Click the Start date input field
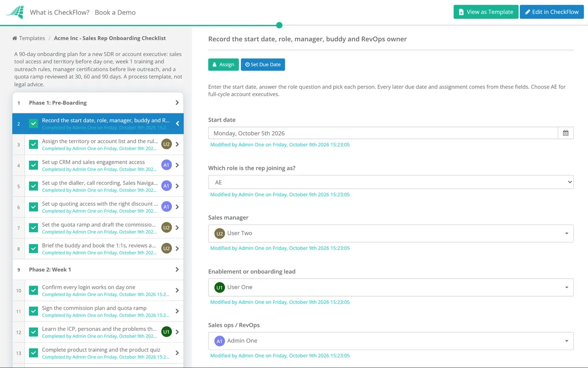588x368 pixels. coord(383,133)
